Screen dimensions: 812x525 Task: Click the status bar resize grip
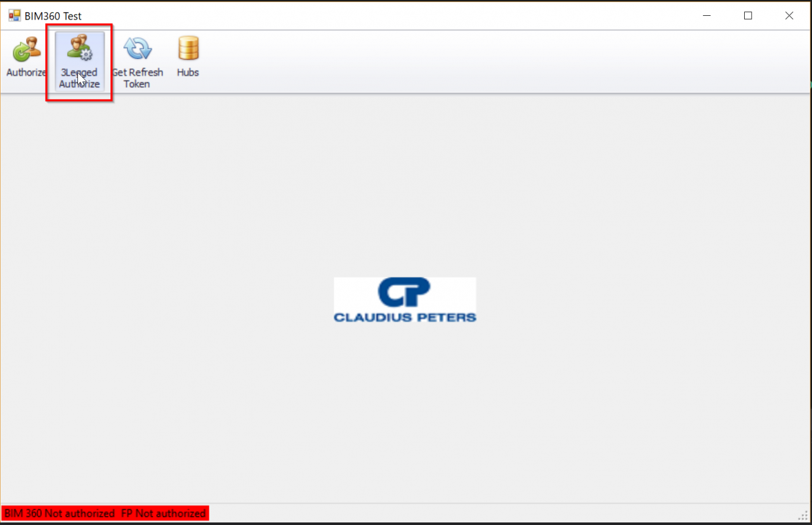pyautogui.click(x=804, y=515)
